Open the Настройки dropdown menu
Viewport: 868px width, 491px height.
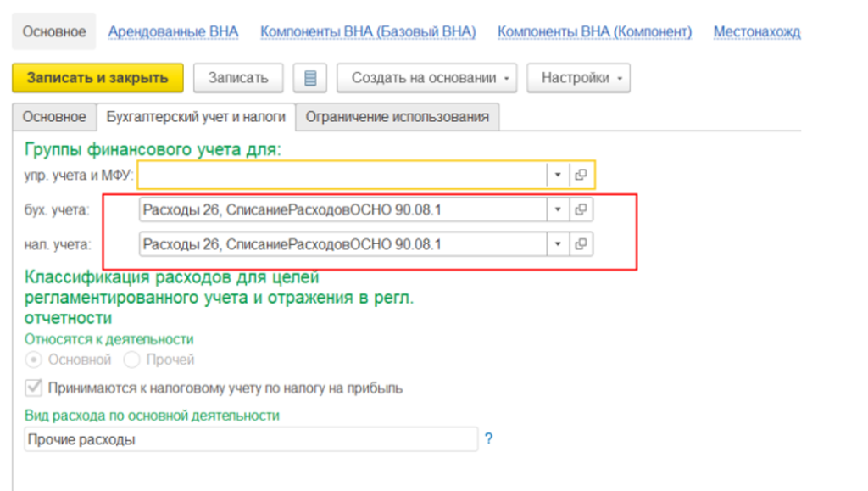577,78
